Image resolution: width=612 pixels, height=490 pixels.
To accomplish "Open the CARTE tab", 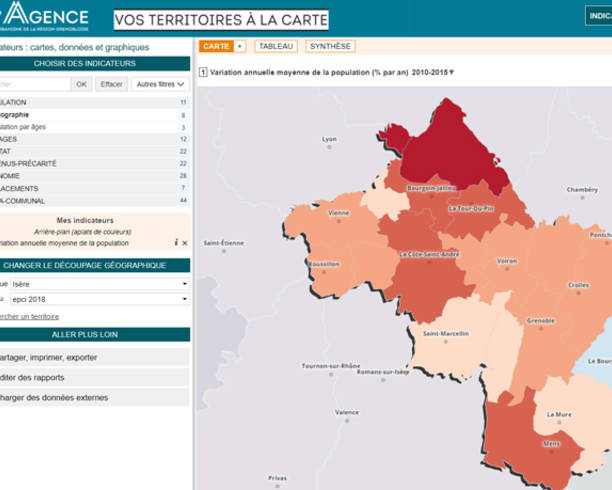I will (x=216, y=46).
